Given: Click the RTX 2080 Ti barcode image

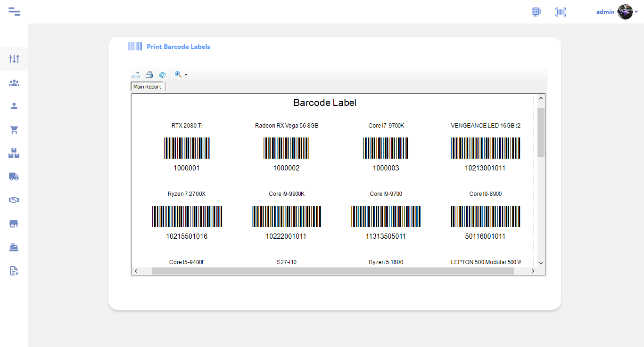Looking at the screenshot, I should pos(187,148).
